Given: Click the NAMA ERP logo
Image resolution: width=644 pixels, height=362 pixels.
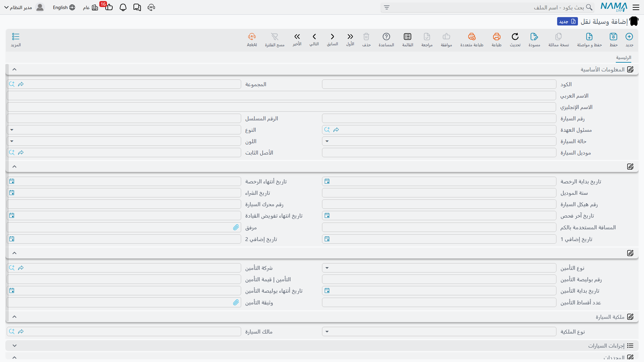Looking at the screenshot, I should click(x=614, y=7).
